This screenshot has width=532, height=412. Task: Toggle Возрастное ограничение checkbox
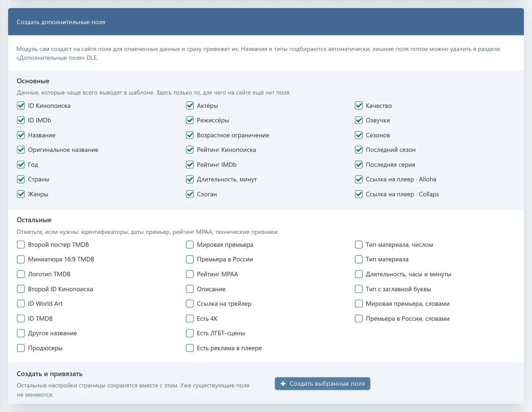pos(190,135)
